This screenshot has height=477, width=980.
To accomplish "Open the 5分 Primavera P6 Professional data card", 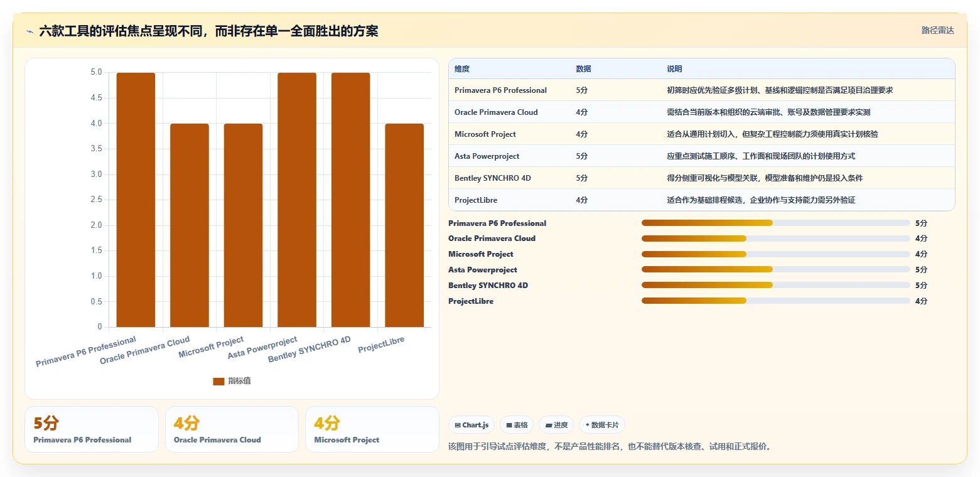I will tap(92, 429).
